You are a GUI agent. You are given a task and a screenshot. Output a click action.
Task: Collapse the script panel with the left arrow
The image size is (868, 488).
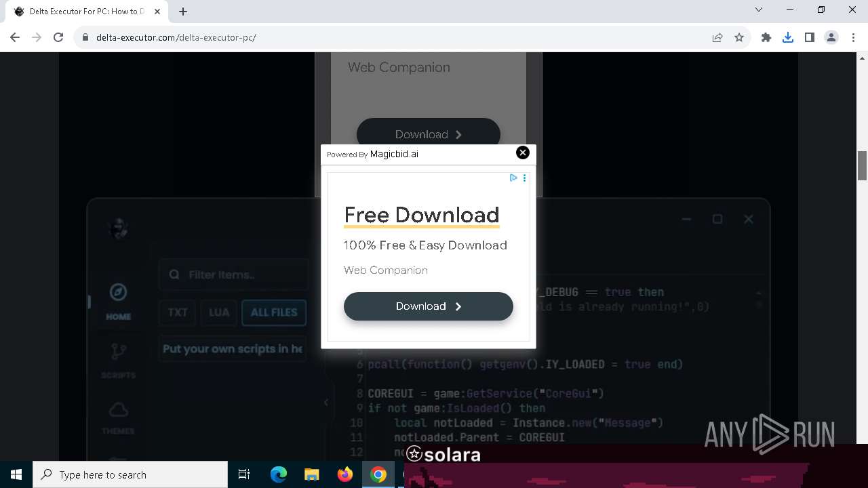click(326, 402)
